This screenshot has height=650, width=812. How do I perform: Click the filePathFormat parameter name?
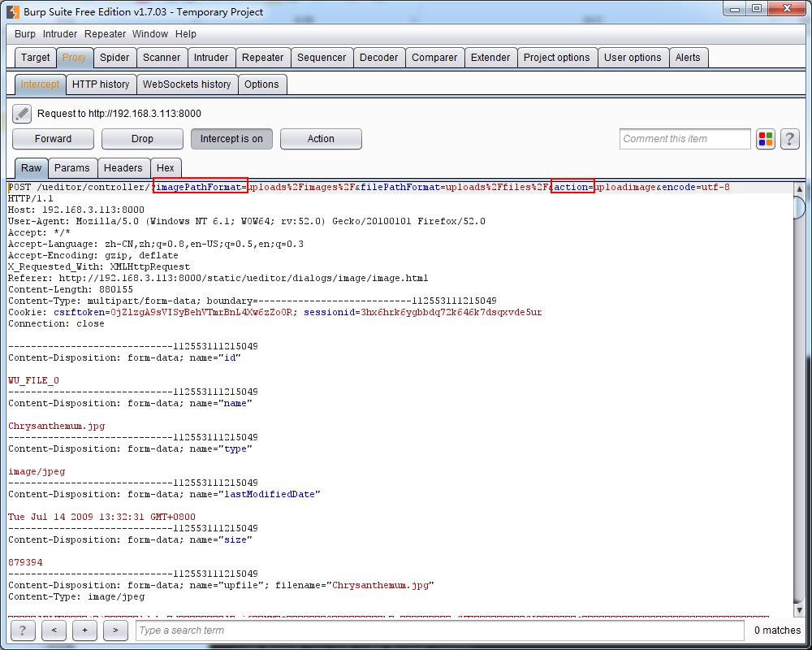pyautogui.click(x=400, y=187)
